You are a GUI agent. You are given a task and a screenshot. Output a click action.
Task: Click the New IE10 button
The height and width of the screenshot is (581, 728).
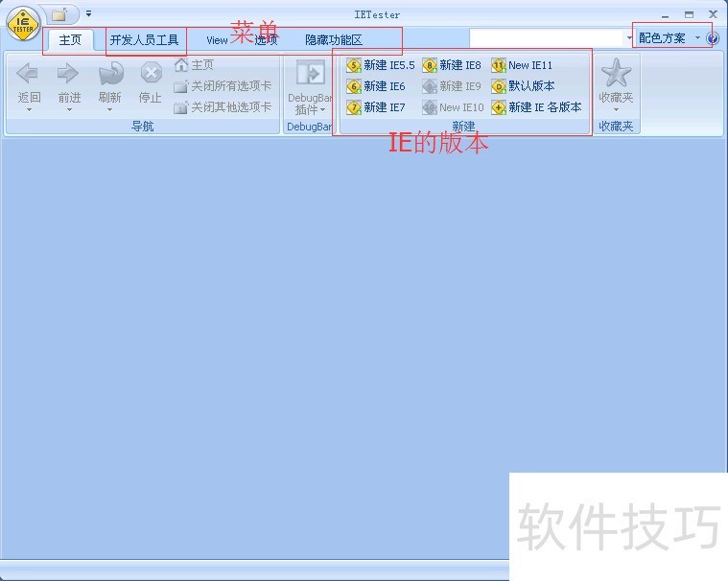(453, 107)
